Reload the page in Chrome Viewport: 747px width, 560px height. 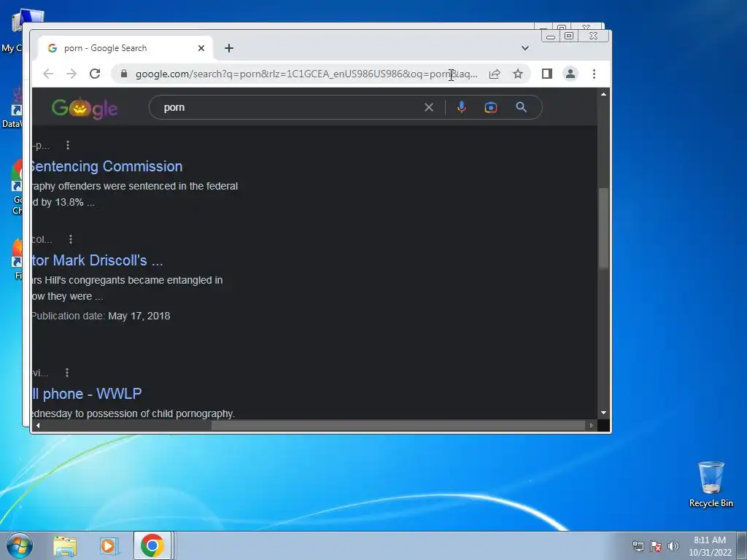coord(95,74)
